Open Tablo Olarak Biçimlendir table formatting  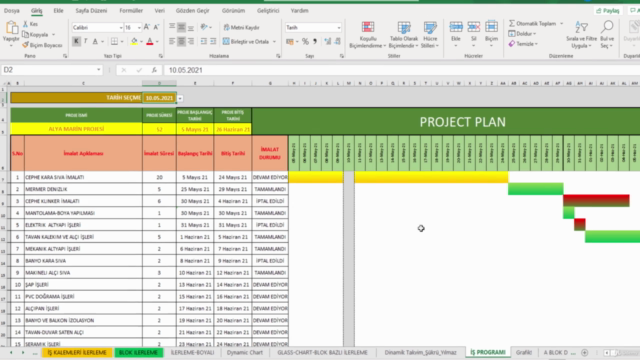click(404, 35)
